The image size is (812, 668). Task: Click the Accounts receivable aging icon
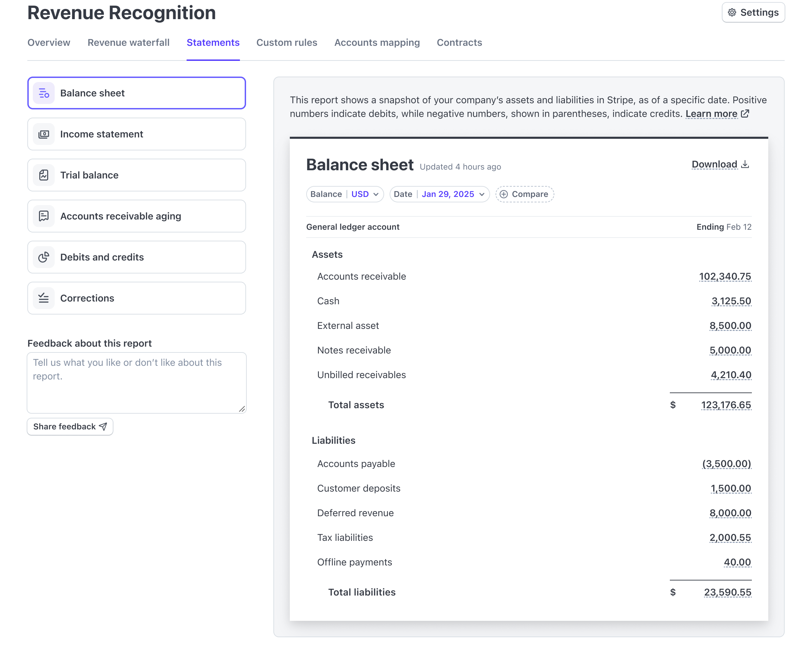point(43,216)
